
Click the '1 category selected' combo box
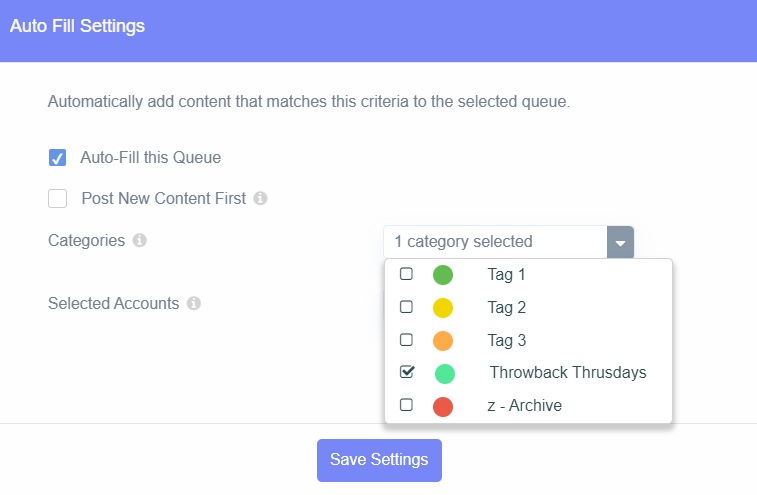click(508, 242)
